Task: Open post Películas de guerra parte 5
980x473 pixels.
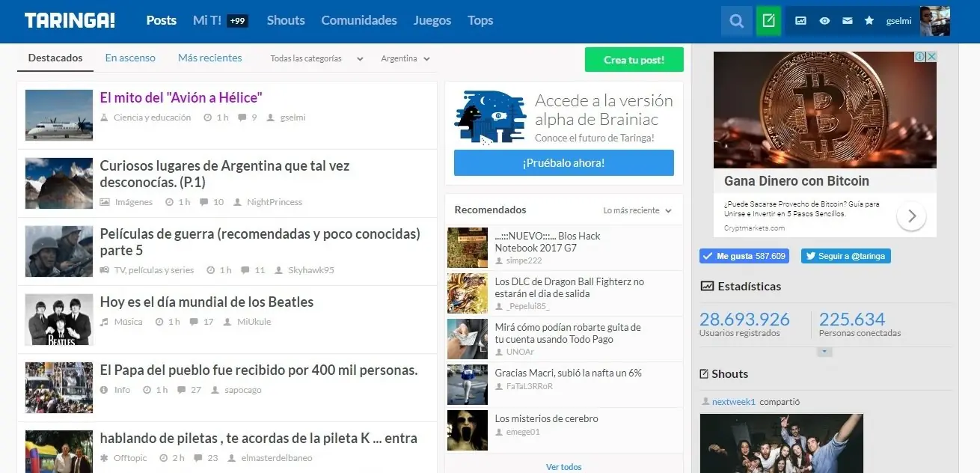Action: (260, 242)
